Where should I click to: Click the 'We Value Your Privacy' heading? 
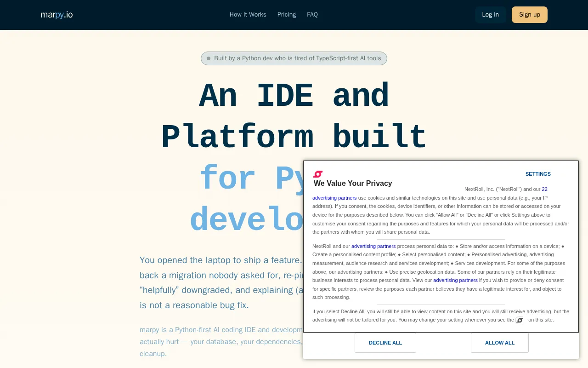353,184
